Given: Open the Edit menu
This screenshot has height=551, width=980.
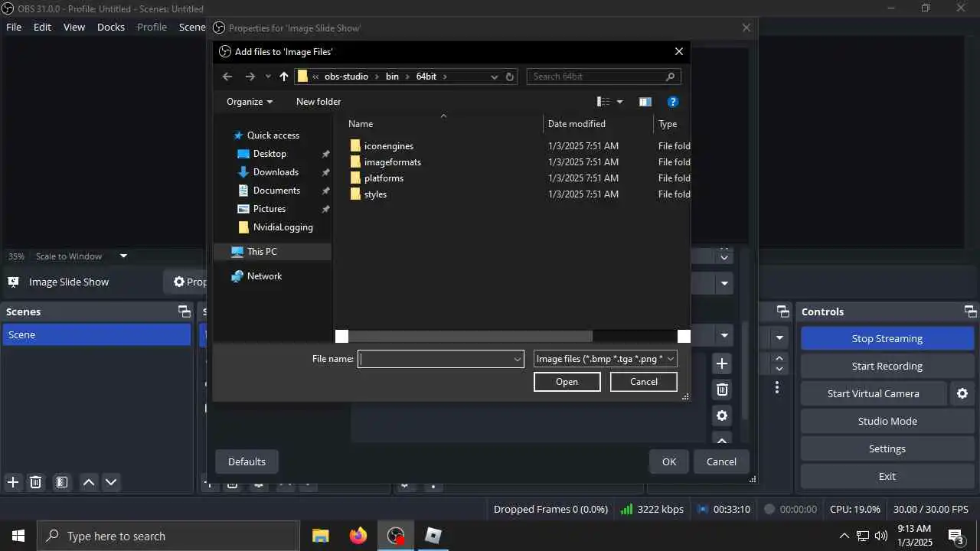Looking at the screenshot, I should (x=42, y=27).
